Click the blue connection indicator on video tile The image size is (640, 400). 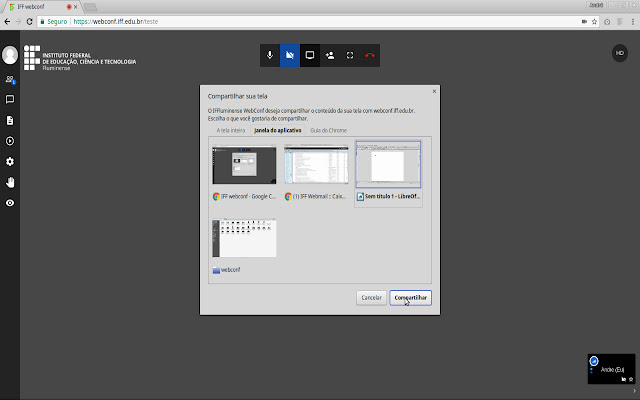tap(594, 361)
